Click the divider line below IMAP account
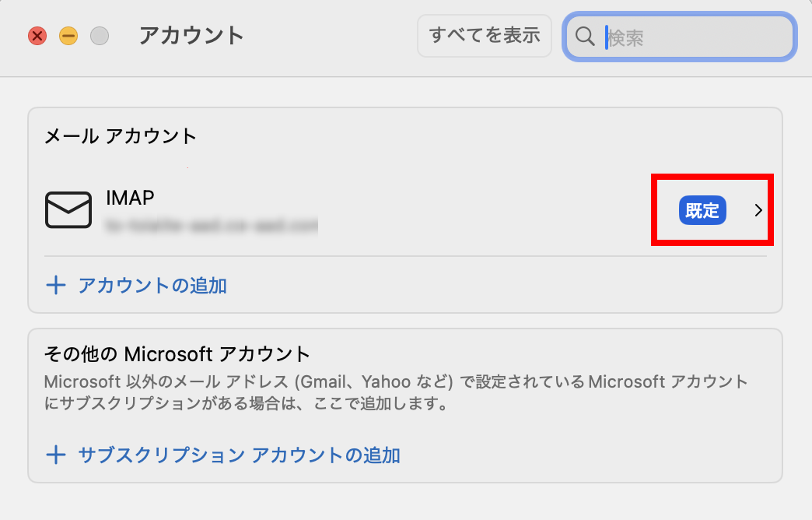The image size is (812, 520). tap(404, 256)
